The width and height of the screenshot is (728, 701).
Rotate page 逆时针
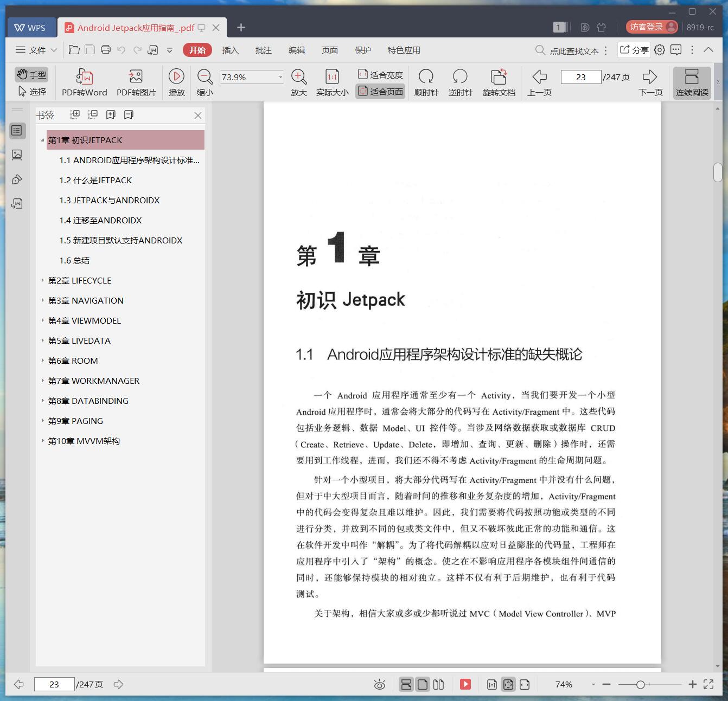click(461, 82)
